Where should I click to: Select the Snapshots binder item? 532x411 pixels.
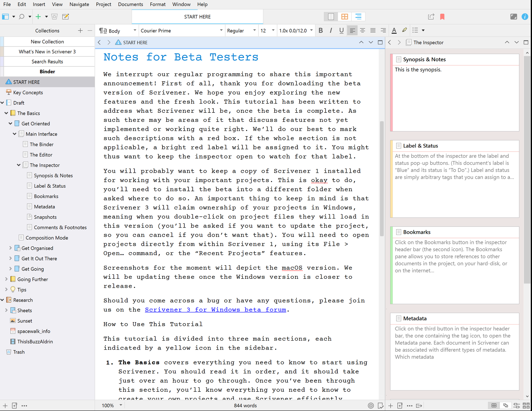click(45, 217)
